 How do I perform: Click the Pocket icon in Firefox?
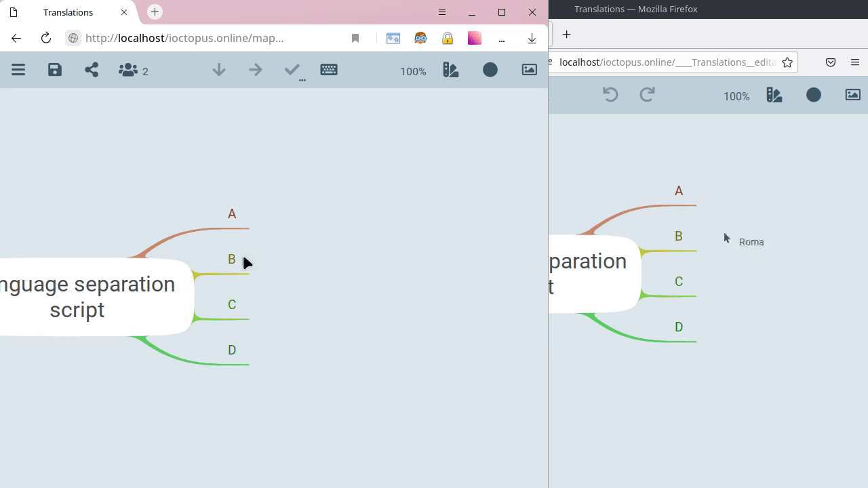point(831,62)
